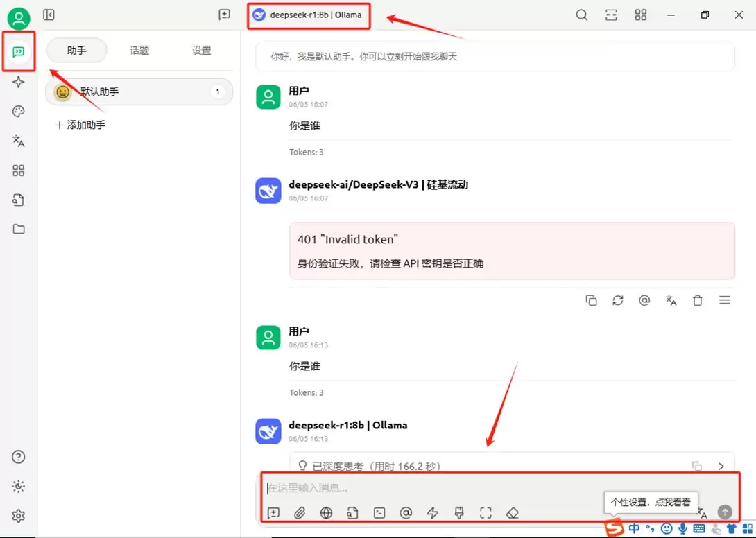Screen dimensions: 756x538
Task: Switch to the 助手 tab
Action: tap(77, 50)
